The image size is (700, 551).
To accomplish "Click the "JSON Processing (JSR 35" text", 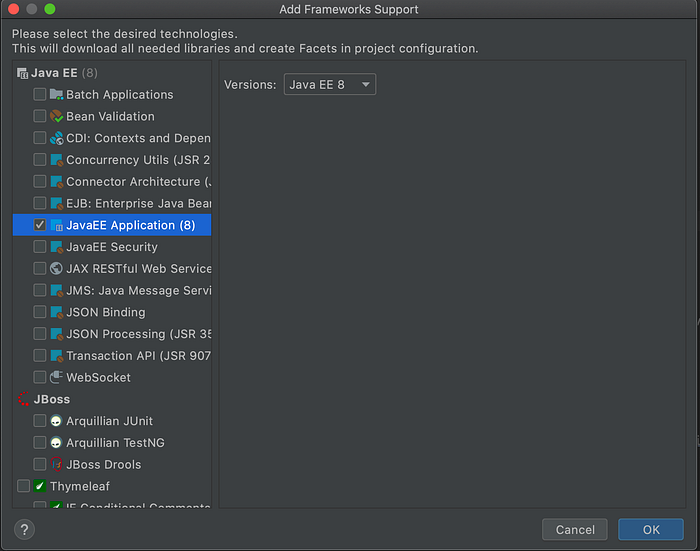I will pyautogui.click(x=139, y=334).
